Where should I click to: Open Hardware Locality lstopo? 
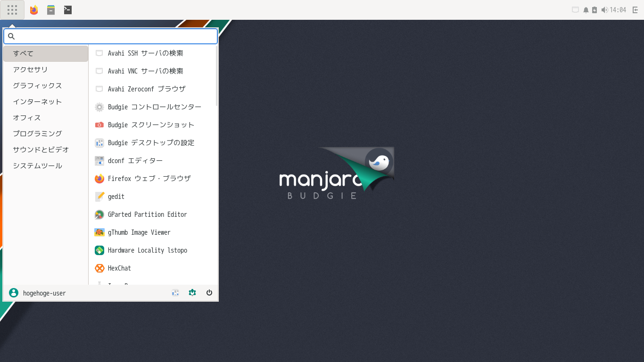click(152, 250)
